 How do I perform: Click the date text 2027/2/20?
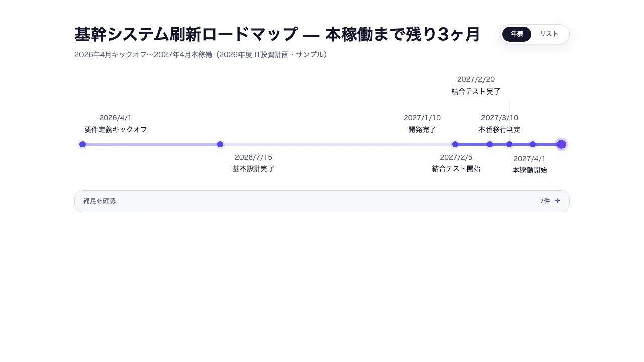476,79
